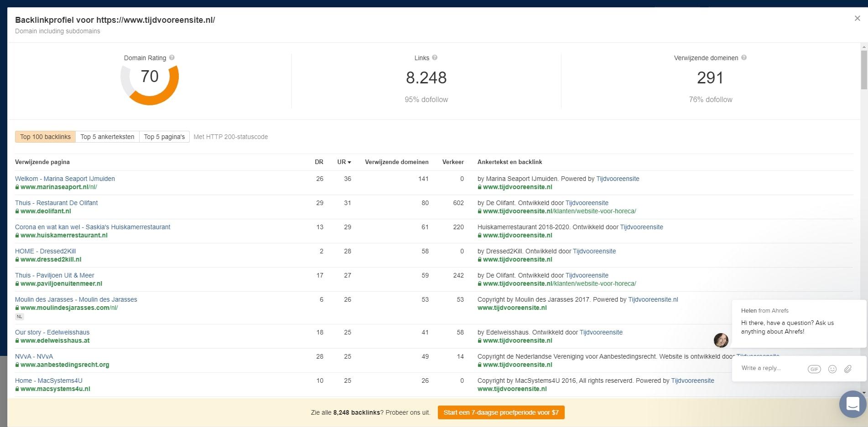Click the vertical scrollbar thumb
Viewport: 868px width, 427px height.
pyautogui.click(x=864, y=69)
